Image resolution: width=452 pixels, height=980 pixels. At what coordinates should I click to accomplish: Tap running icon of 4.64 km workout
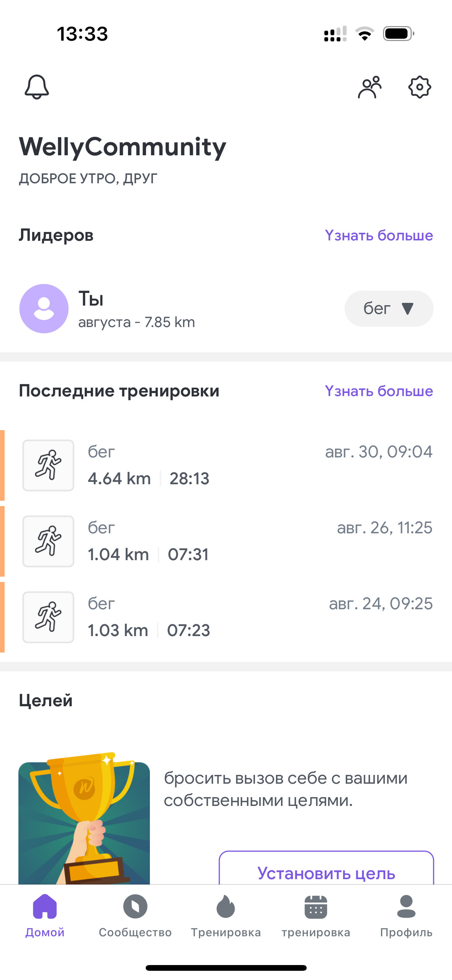coord(48,465)
